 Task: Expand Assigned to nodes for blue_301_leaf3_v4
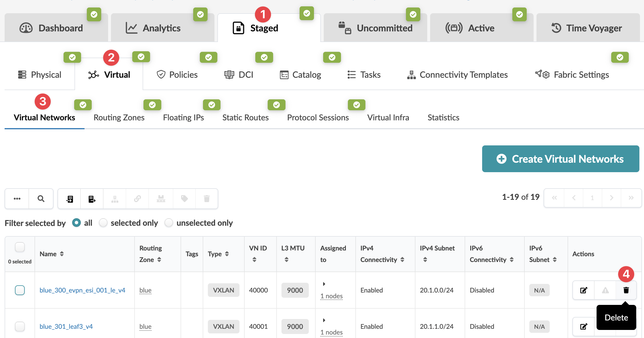coord(324,320)
